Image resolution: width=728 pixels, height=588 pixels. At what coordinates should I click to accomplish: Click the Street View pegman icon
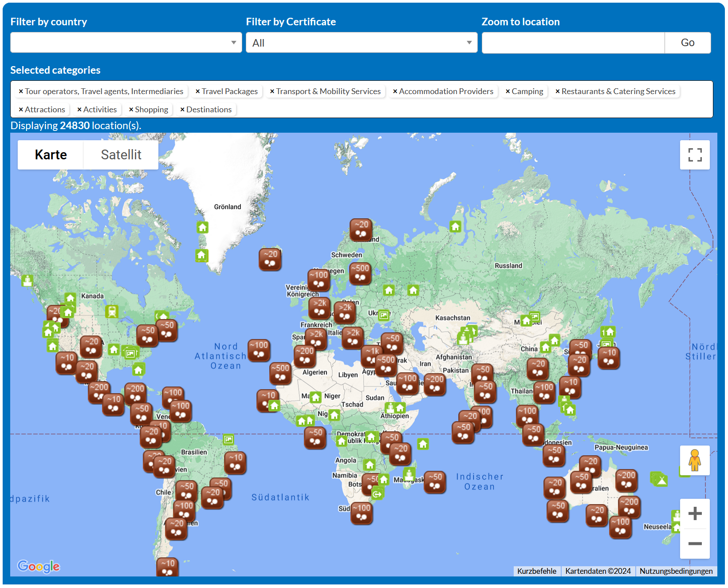[x=694, y=460]
